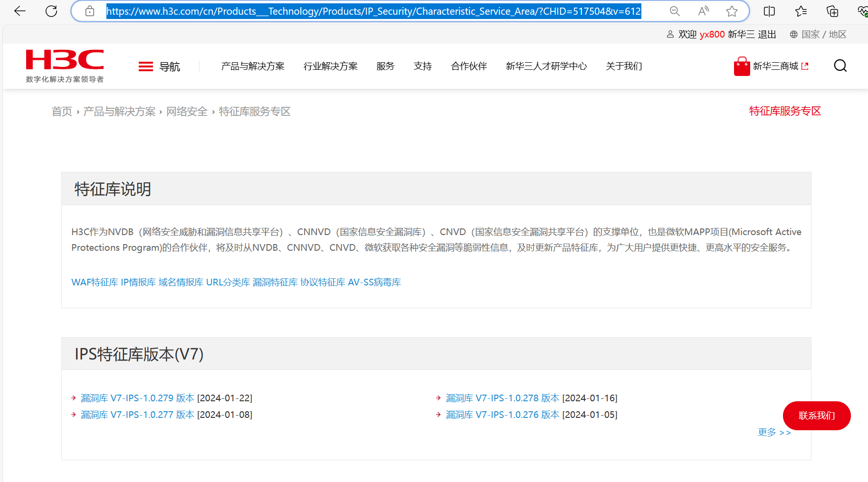Click the date [2024-01-05]
The width and height of the screenshot is (868, 482).
pos(590,415)
